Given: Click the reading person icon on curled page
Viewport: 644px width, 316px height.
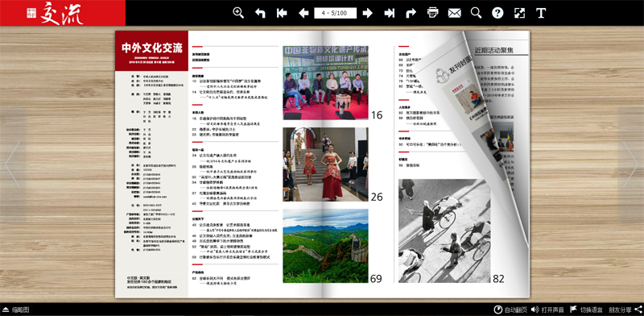Looking at the screenshot, I should (442, 77).
